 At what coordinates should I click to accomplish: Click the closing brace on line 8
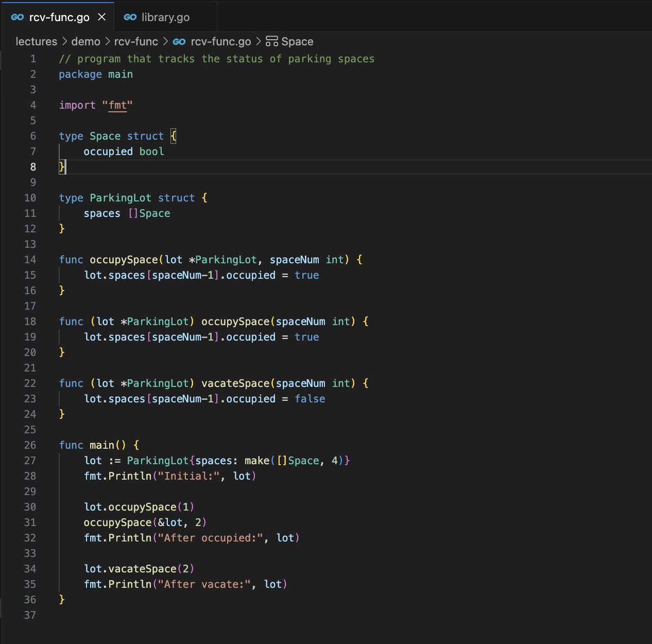[x=62, y=167]
